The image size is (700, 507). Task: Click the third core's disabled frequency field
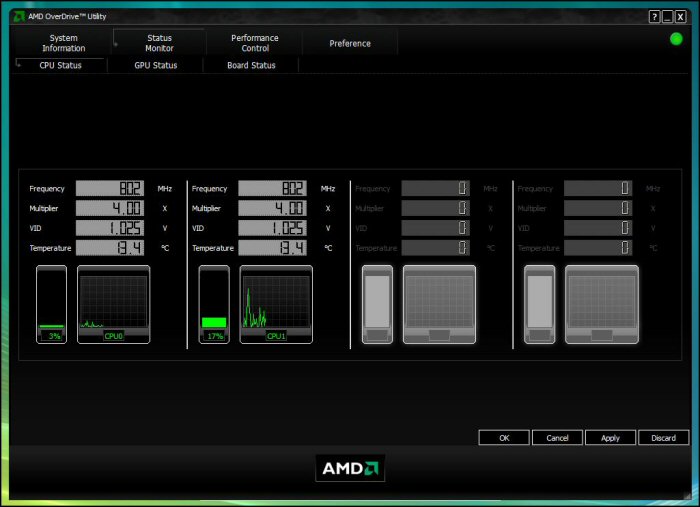point(435,188)
